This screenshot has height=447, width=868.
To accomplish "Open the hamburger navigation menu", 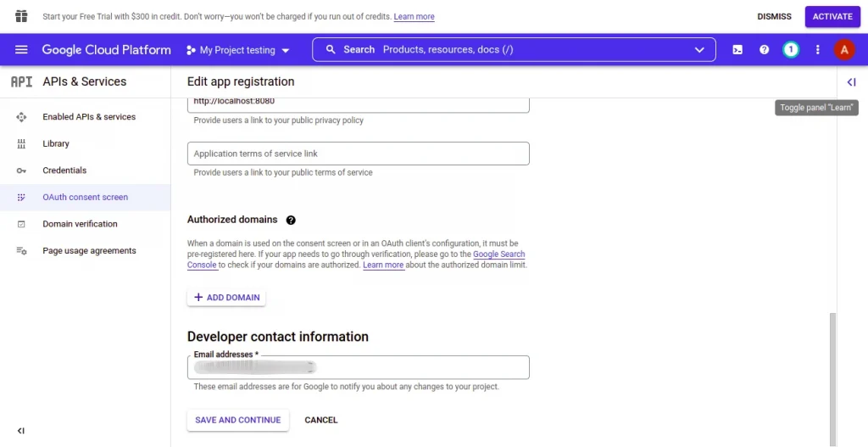I will 21,50.
